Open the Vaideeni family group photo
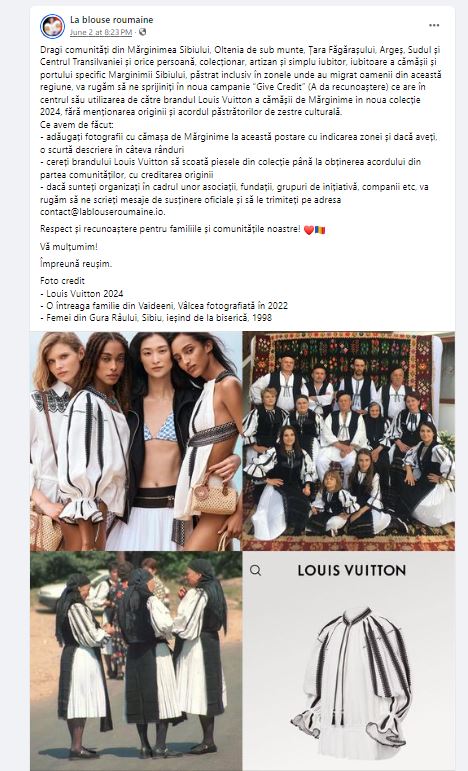This screenshot has width=468, height=771. click(349, 441)
